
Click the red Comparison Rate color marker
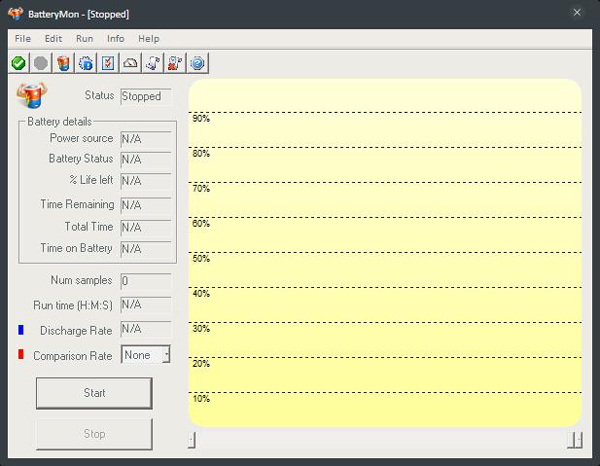21,354
